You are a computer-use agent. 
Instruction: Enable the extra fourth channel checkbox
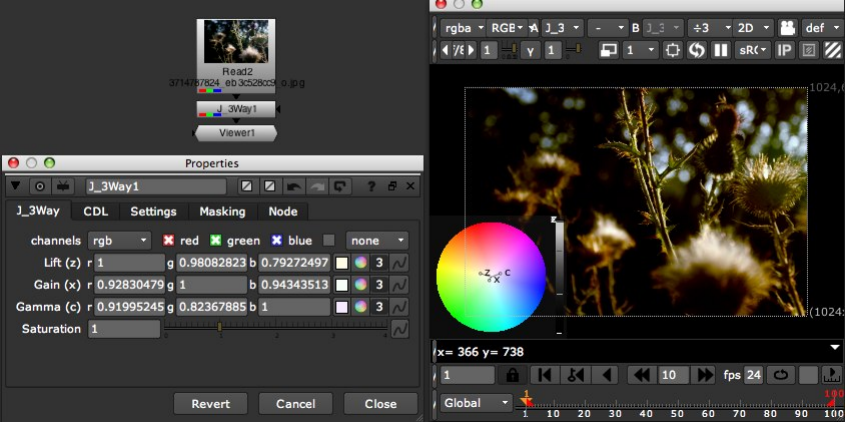pos(328,240)
